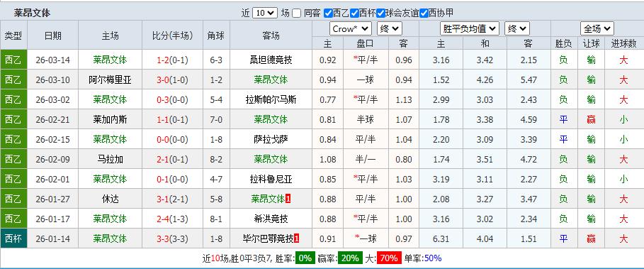Click the score 1-1(0-1) on 26-02-21

tap(172, 120)
